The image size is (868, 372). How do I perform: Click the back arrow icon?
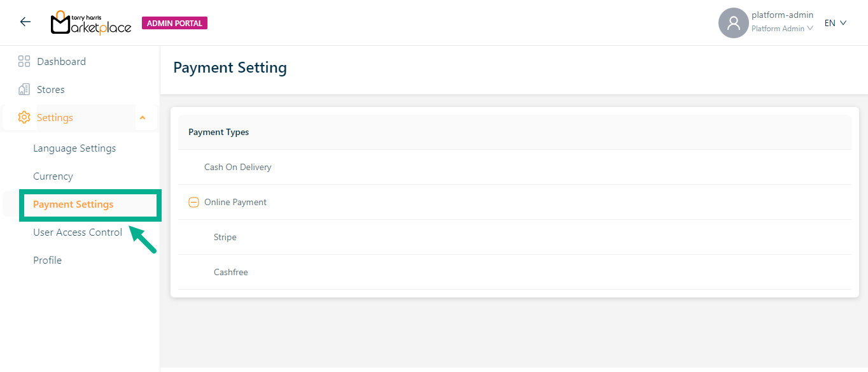pyautogui.click(x=25, y=22)
